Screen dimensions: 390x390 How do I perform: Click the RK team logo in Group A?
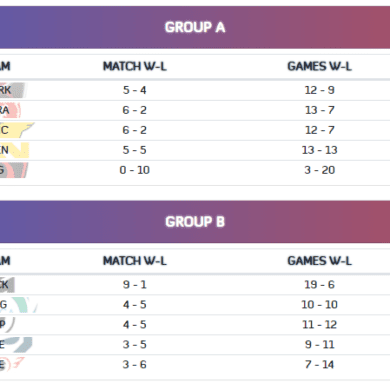tap(13, 90)
